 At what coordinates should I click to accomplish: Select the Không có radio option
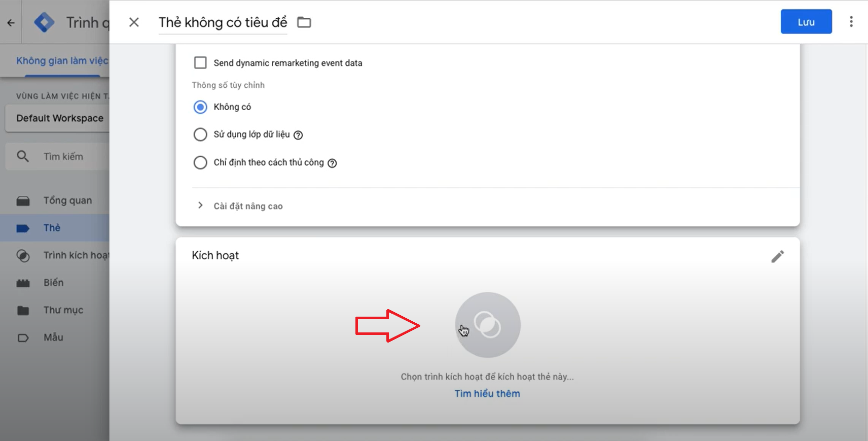click(200, 107)
